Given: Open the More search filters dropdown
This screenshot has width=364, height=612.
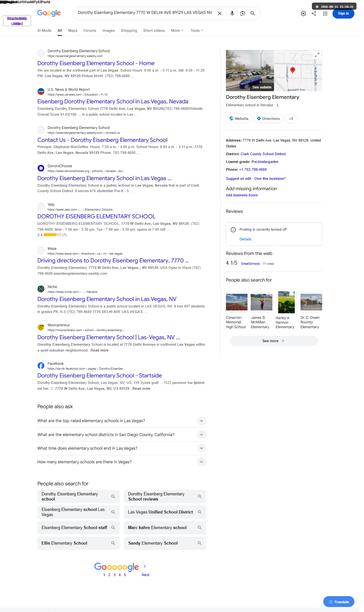Looking at the screenshot, I should click(177, 30).
